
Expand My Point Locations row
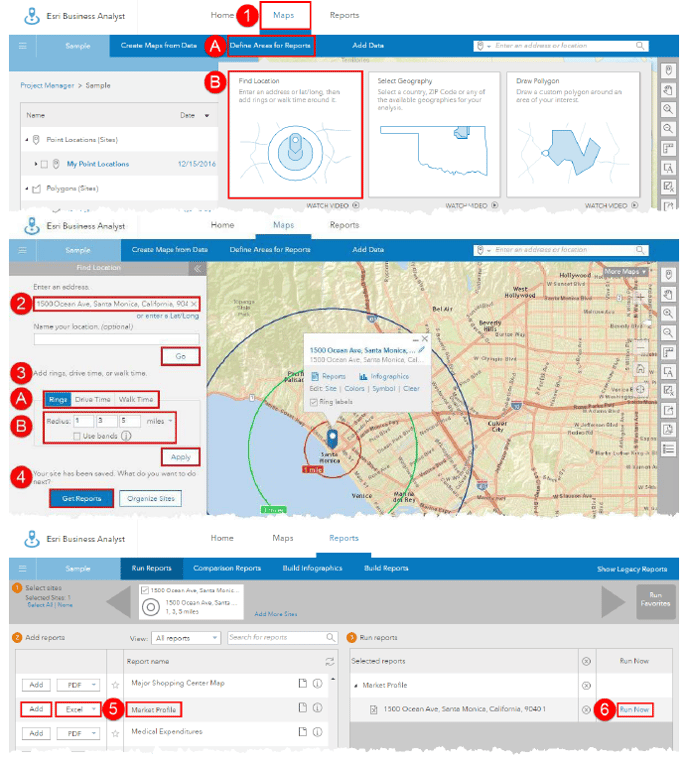point(36,164)
